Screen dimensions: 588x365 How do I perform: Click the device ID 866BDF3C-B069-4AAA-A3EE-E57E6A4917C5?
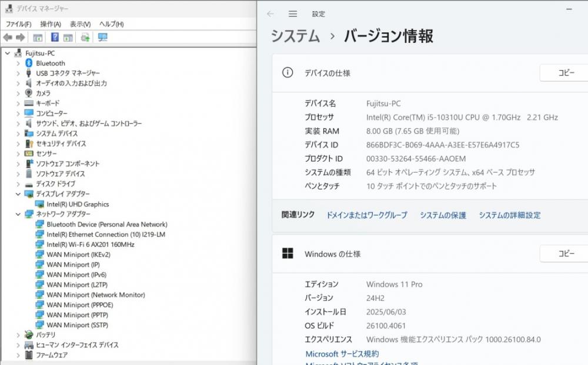coord(443,145)
